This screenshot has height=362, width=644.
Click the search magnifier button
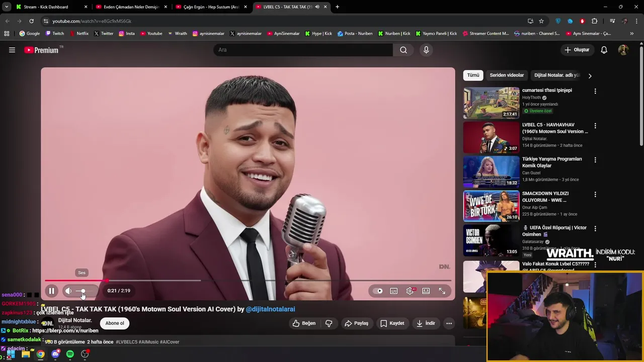[x=404, y=50]
